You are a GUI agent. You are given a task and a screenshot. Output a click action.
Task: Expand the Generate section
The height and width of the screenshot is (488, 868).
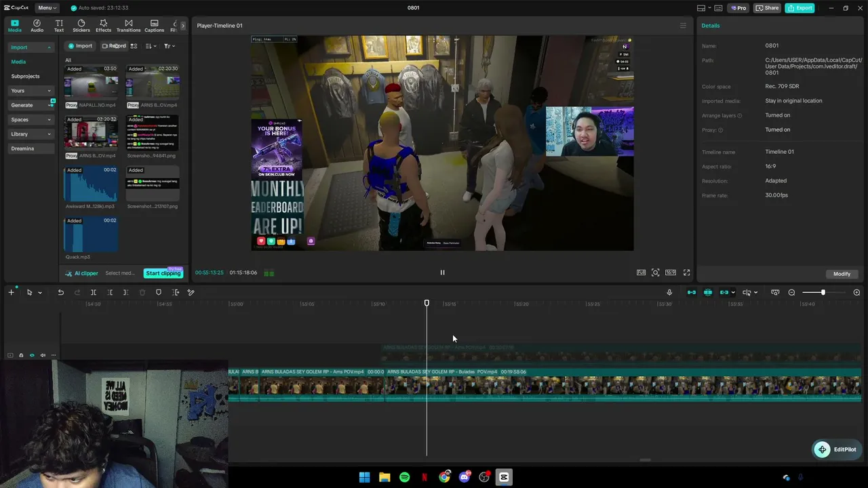(x=31, y=105)
